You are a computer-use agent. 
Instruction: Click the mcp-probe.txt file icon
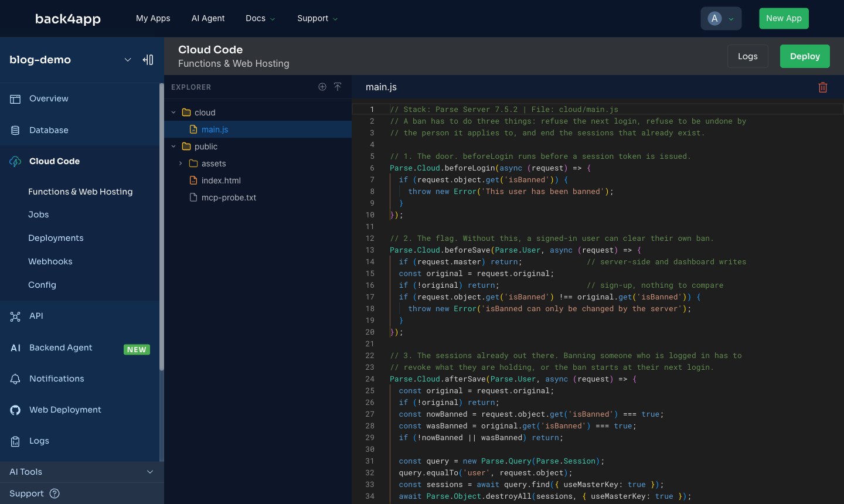193,197
